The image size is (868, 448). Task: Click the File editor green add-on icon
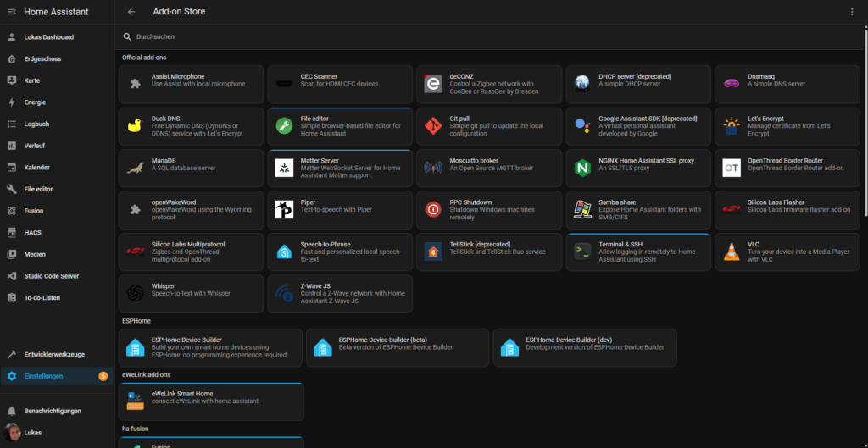click(285, 126)
